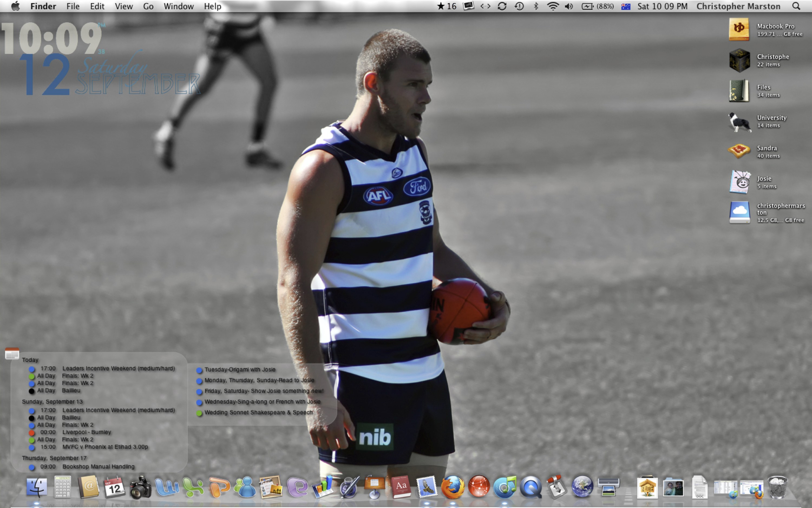The height and width of the screenshot is (508, 812).
Task: Open the red network globe Dock icon
Action: tap(479, 487)
